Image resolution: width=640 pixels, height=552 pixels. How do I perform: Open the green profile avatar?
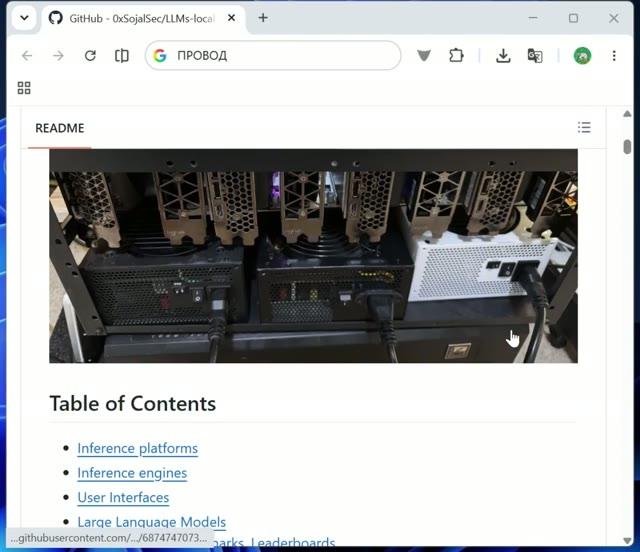[x=582, y=56]
